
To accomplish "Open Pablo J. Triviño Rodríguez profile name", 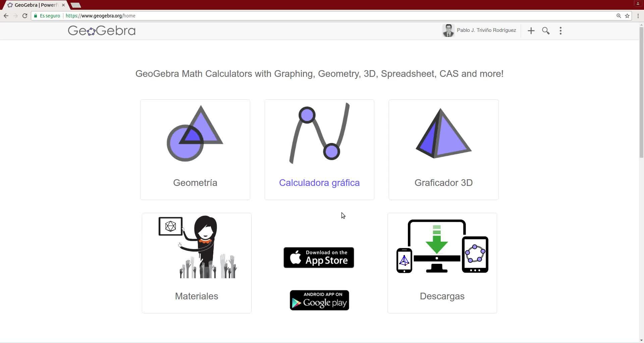I will pyautogui.click(x=486, y=30).
